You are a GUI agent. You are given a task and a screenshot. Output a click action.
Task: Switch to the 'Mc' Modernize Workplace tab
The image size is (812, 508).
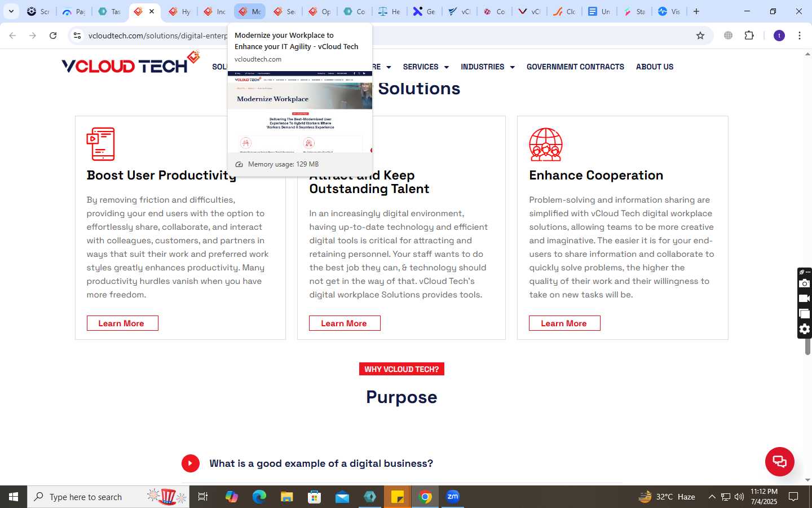click(249, 11)
